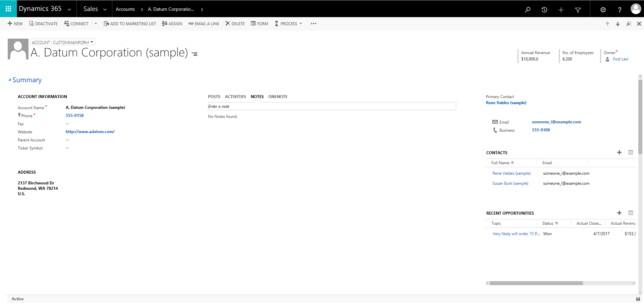
Task: Open recently viewed items history icon
Action: [x=544, y=9]
